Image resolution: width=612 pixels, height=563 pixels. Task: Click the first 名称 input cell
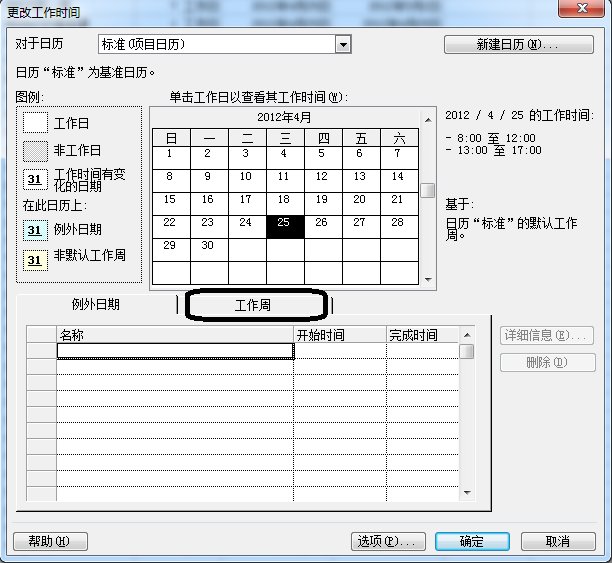[175, 351]
